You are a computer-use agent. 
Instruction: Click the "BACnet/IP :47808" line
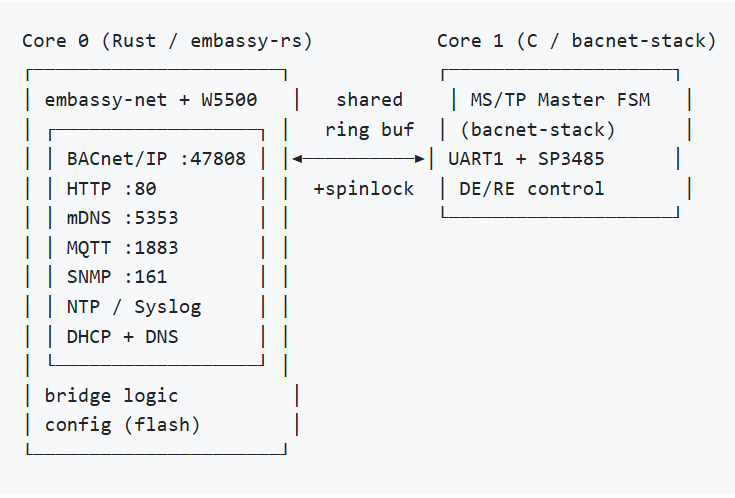click(156, 159)
